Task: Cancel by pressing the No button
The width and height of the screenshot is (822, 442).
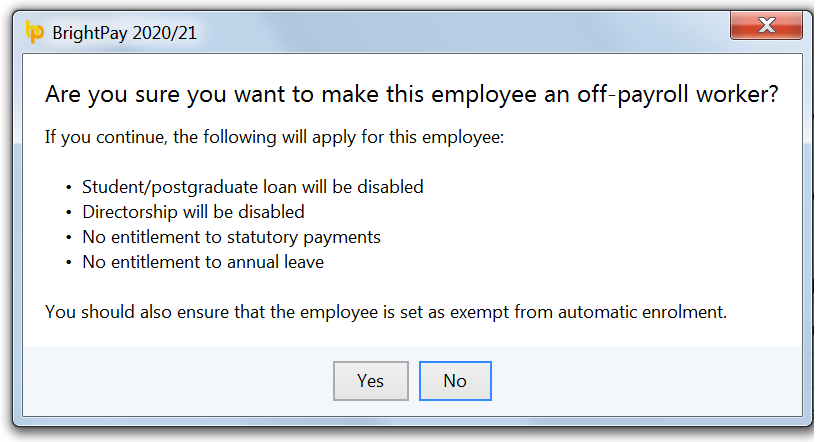Action: point(455,380)
